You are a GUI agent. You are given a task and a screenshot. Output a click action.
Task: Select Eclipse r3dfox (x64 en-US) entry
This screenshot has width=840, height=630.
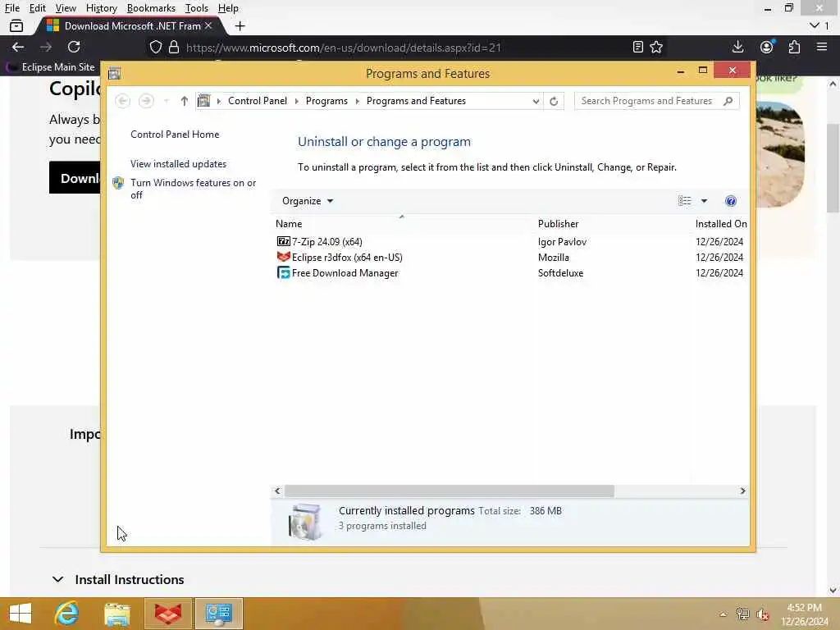(347, 257)
